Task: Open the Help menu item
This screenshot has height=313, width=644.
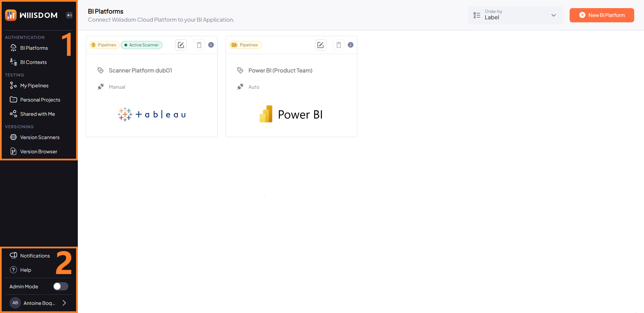Action: (25, 270)
